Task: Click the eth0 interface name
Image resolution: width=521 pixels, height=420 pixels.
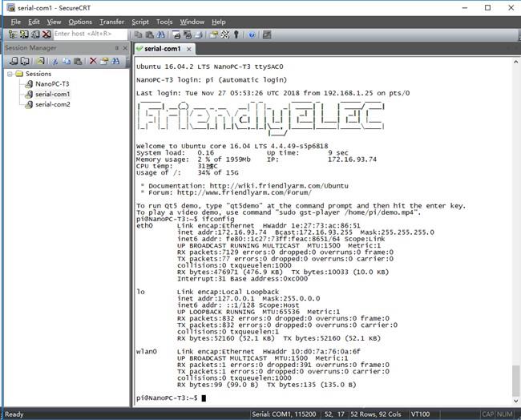Action: click(144, 225)
